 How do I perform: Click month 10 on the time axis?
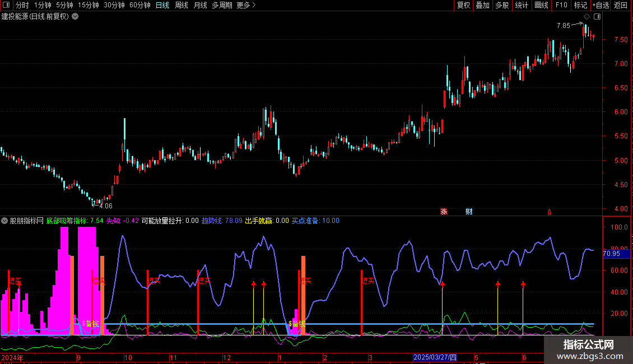(x=128, y=357)
